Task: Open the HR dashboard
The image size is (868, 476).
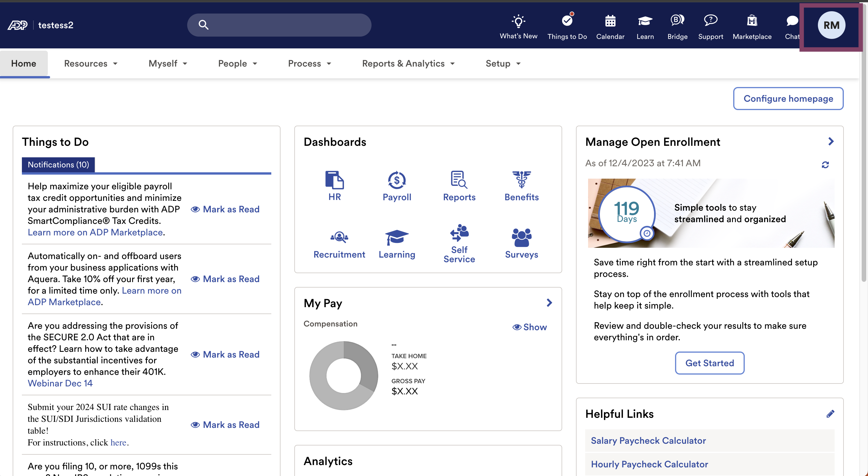Action: (334, 186)
